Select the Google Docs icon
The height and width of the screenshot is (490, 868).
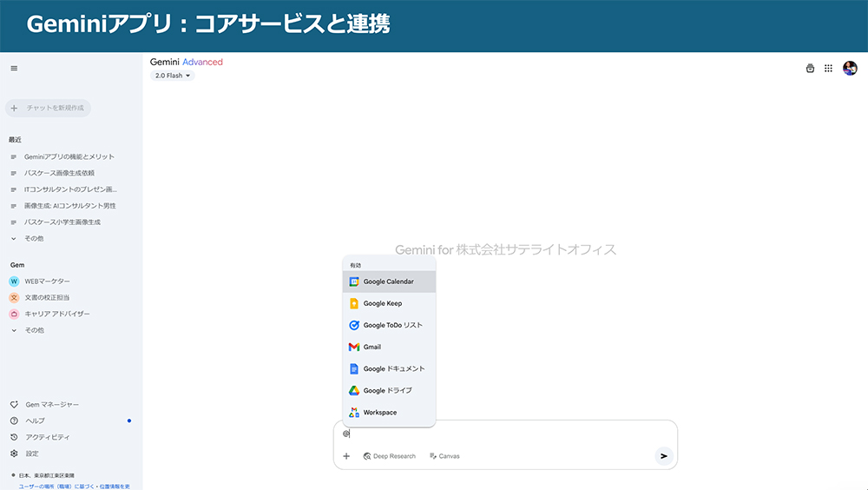[354, 368]
